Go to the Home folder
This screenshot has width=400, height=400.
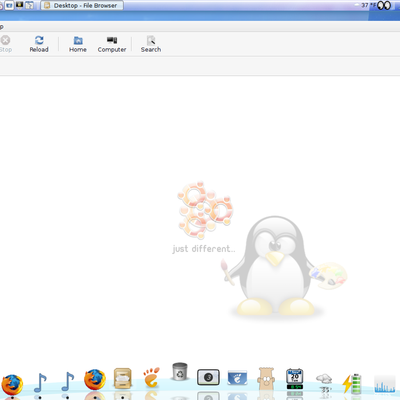tap(78, 44)
